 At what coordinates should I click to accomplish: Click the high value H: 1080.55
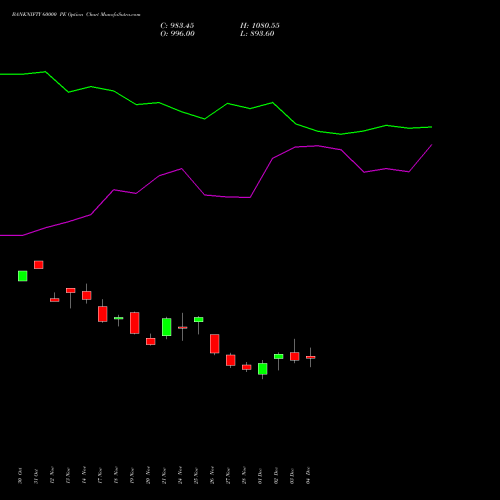point(260,26)
